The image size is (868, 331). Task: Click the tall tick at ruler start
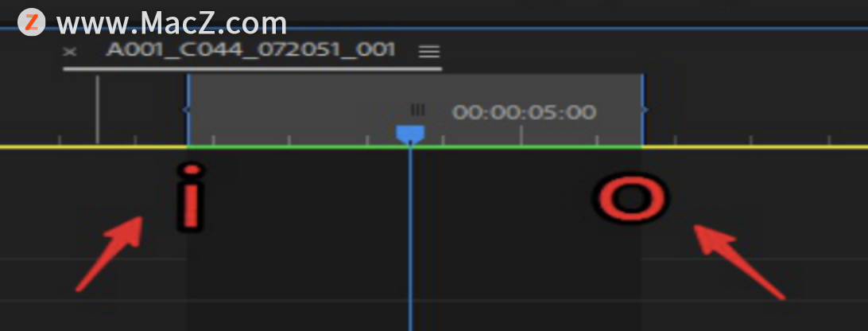98,109
